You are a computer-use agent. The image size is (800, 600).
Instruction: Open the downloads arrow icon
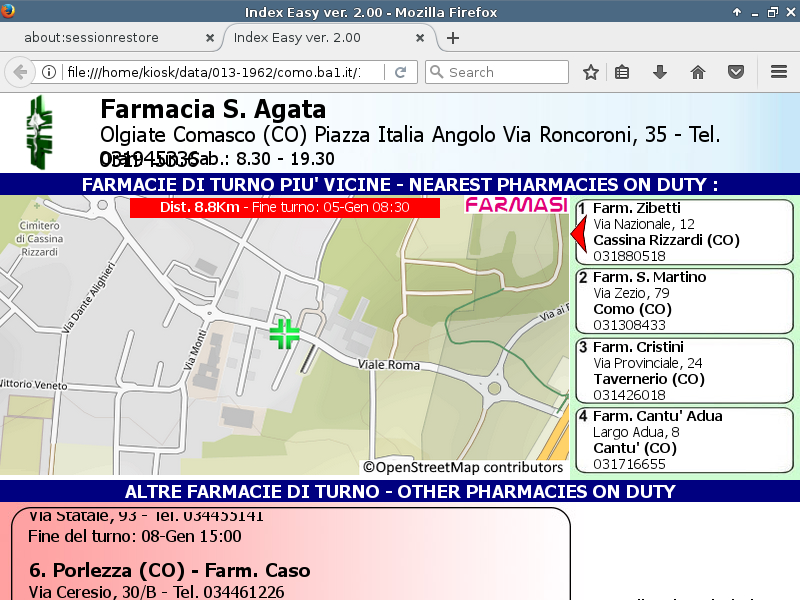tap(659, 72)
